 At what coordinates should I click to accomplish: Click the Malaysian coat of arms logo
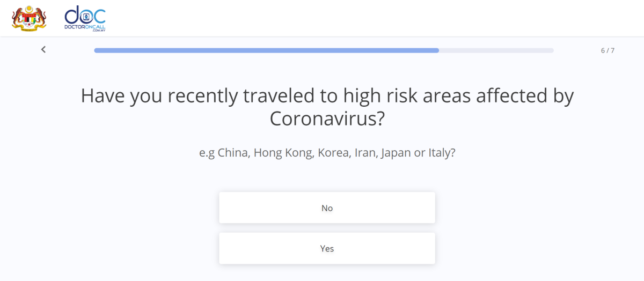click(29, 18)
